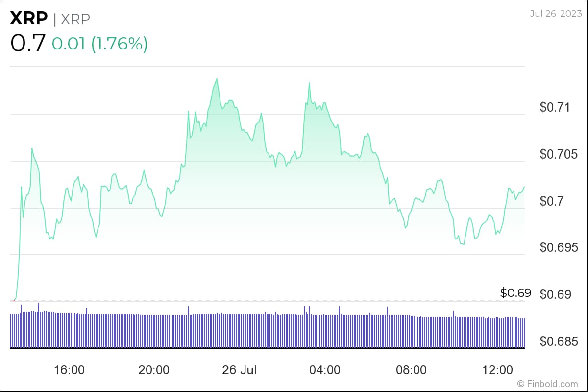The width and height of the screenshot is (588, 392).
Task: Click the 0.01 (1.76%) price change
Action: pos(100,44)
